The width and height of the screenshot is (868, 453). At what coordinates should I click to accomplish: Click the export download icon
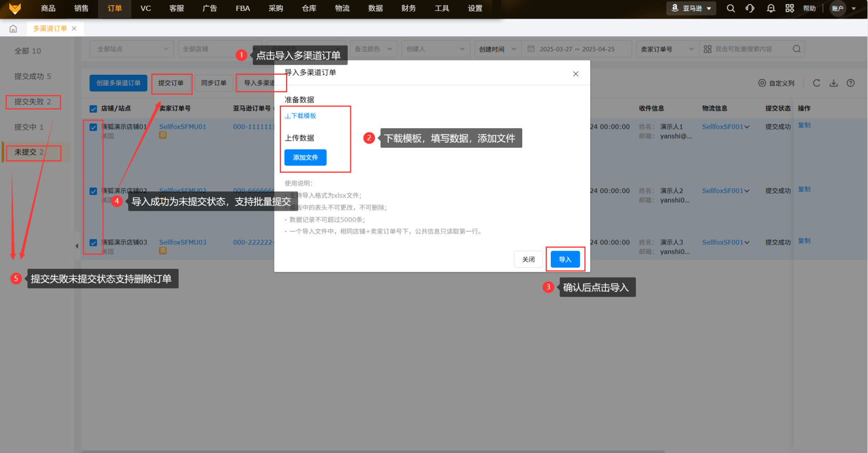(x=834, y=83)
